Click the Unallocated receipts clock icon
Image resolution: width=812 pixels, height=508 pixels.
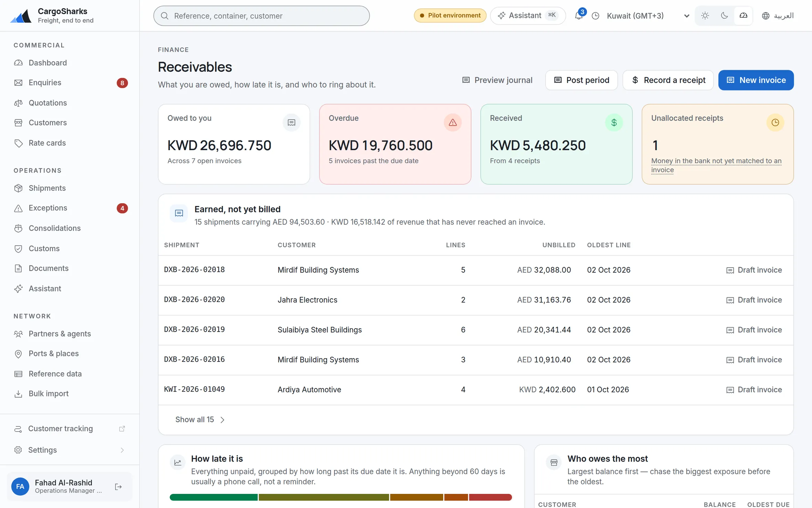click(775, 122)
